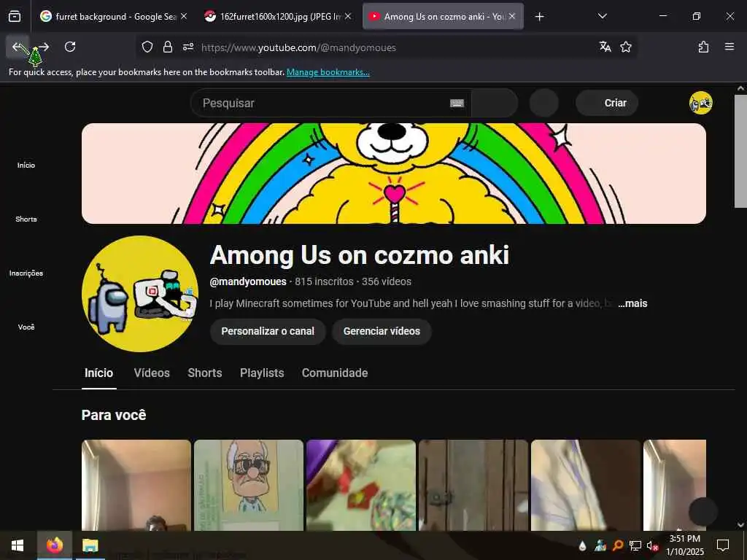Open Firefox View icon at top left
The height and width of the screenshot is (560, 747).
coord(15,17)
